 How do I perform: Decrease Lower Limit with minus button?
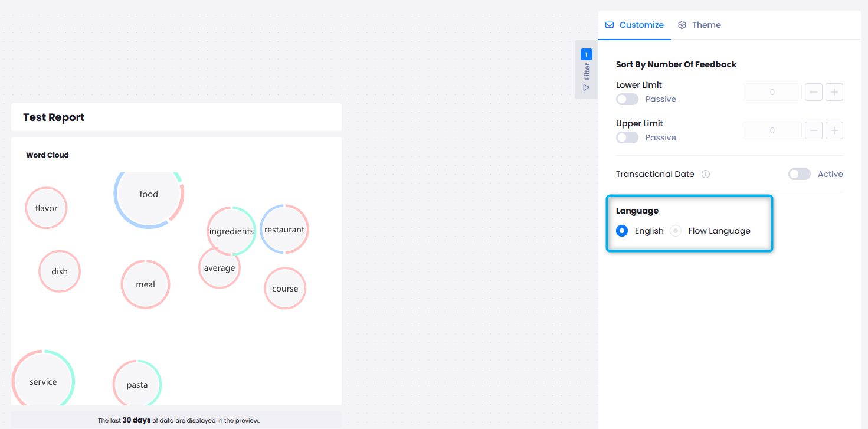814,92
